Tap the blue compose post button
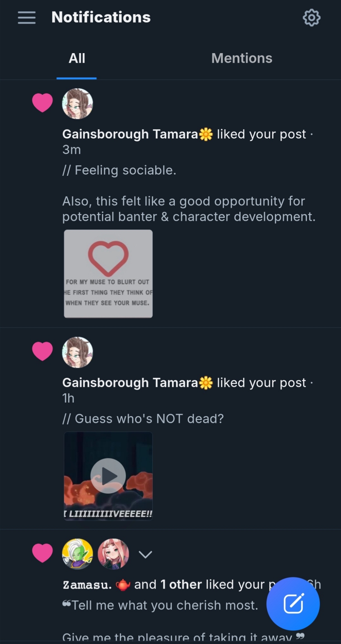 (x=293, y=603)
